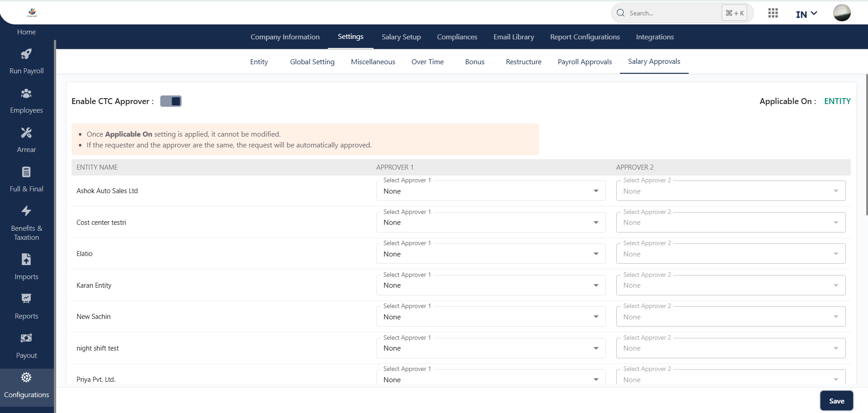Open Approver 2 dropdown for Ashok Auto Sales Ltd
Viewport: 868px width, 413px height.
click(731, 191)
